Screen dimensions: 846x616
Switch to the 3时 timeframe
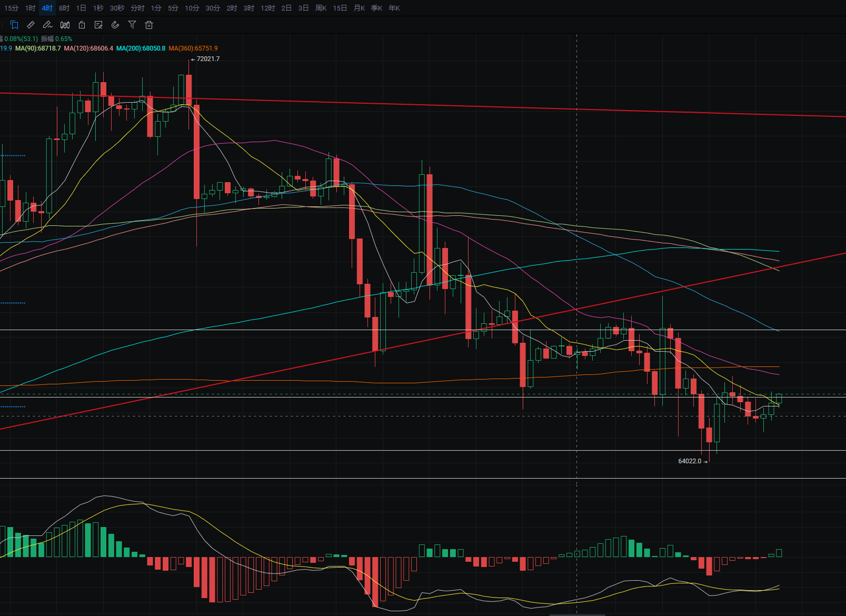click(x=249, y=8)
